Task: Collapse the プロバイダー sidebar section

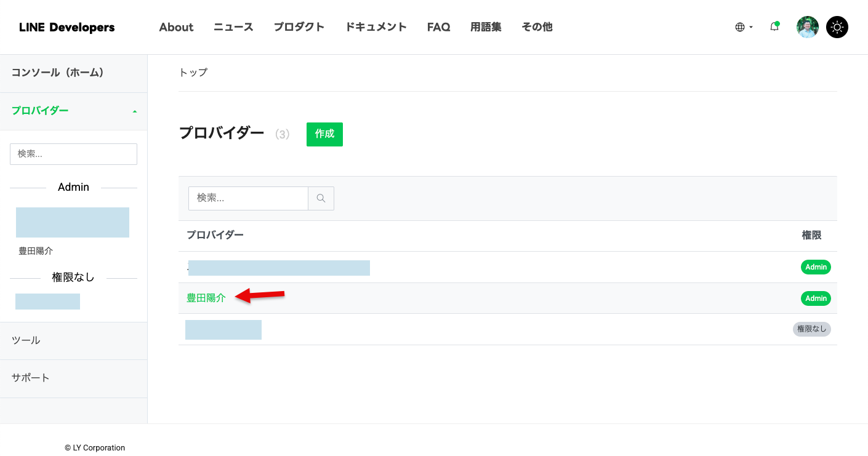Action: [74, 111]
